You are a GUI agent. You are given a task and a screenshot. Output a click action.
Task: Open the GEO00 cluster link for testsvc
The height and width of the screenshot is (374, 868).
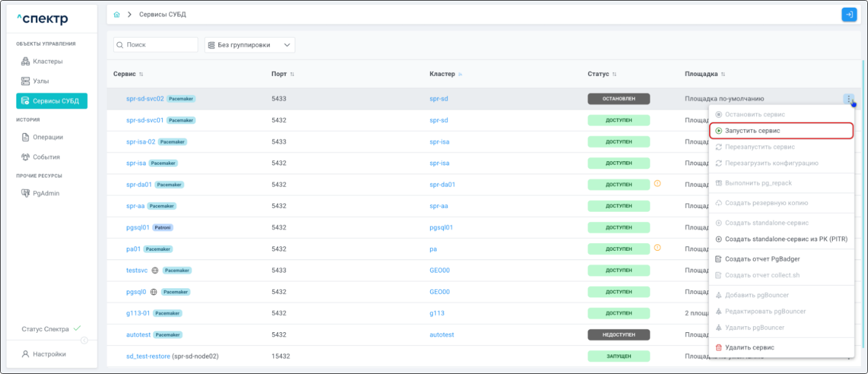pos(439,271)
